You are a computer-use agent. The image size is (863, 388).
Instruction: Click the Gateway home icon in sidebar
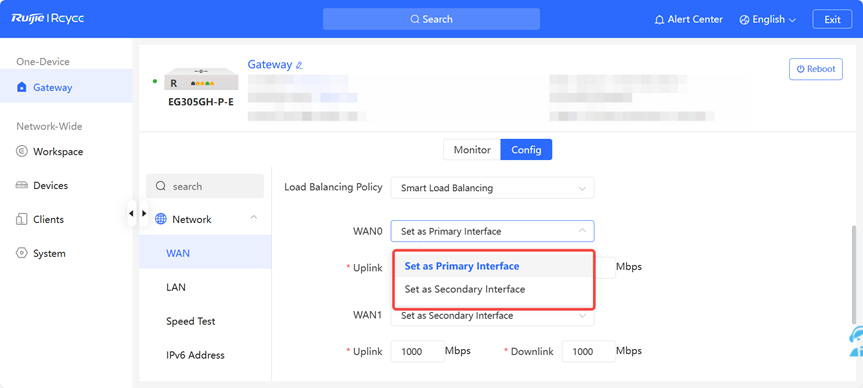(21, 87)
